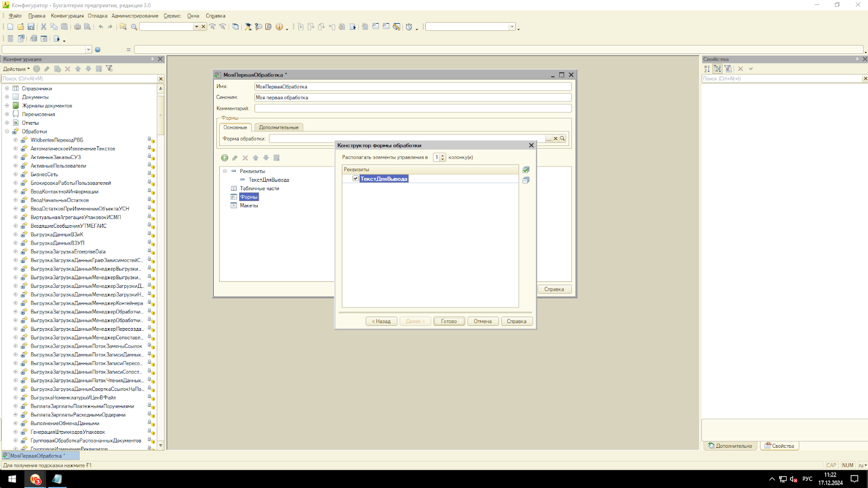
Task: Open the toolbar search combo box dropdown
Action: pyautogui.click(x=196, y=27)
